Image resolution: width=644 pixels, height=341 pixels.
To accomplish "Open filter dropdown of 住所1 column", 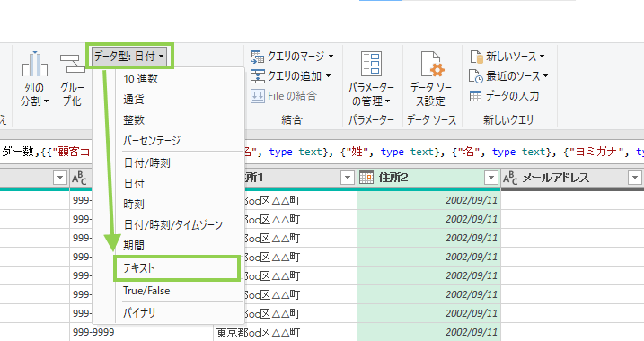I will pos(347,178).
